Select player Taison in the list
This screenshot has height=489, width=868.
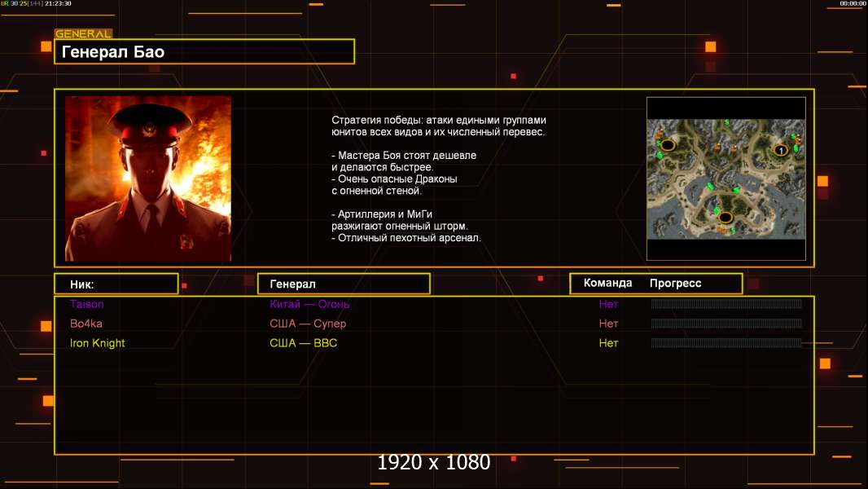pyautogui.click(x=87, y=304)
